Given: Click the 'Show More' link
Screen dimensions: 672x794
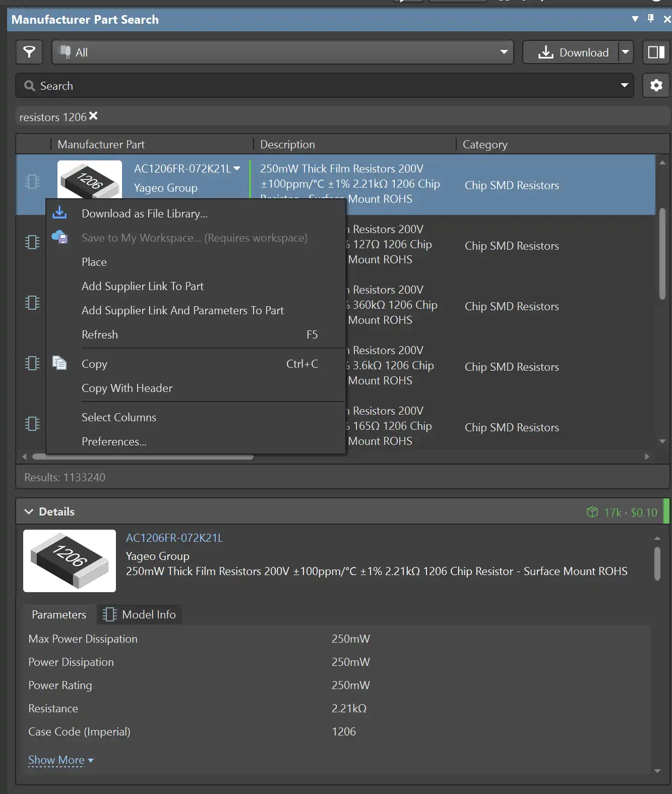Looking at the screenshot, I should [x=56, y=760].
